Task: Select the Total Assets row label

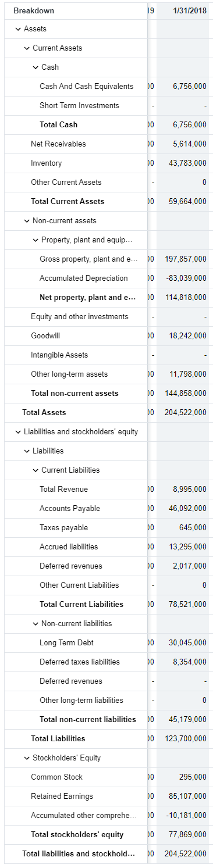Action: click(x=44, y=412)
